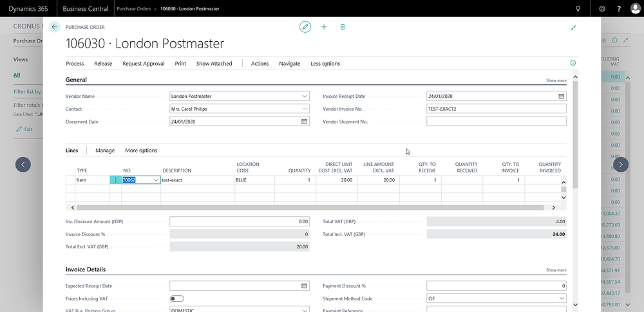Go to previous record with left arrow
The height and width of the screenshot is (312, 644).
click(23, 165)
